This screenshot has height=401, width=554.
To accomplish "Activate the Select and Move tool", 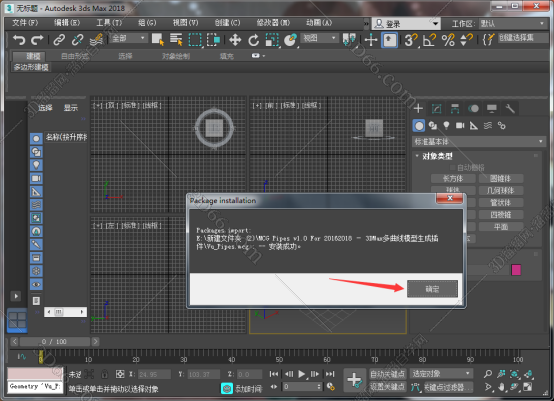I will point(235,40).
